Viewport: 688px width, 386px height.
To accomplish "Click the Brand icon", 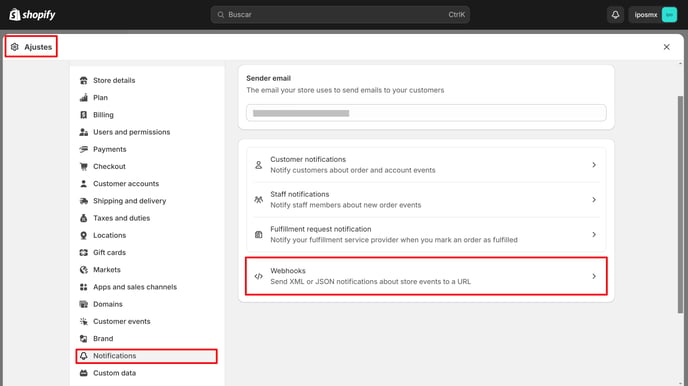I will point(83,339).
